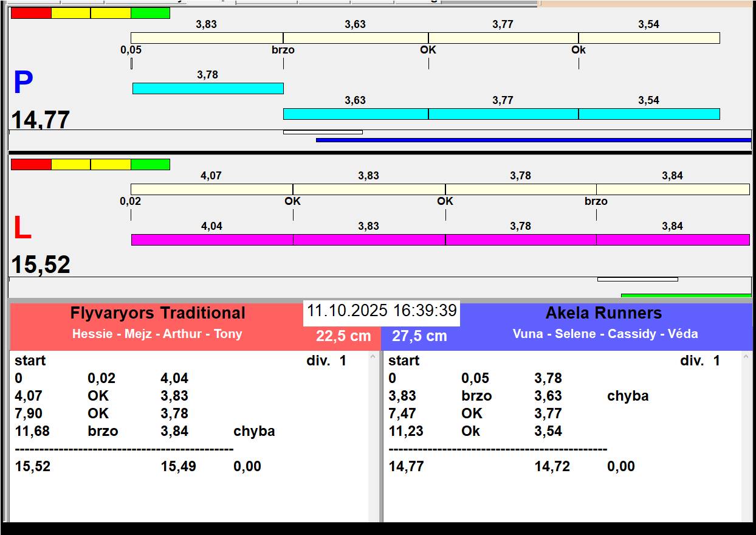This screenshot has height=535, width=756.
Task: Select the cream 3,83 segment in lane P
Action: [x=207, y=38]
